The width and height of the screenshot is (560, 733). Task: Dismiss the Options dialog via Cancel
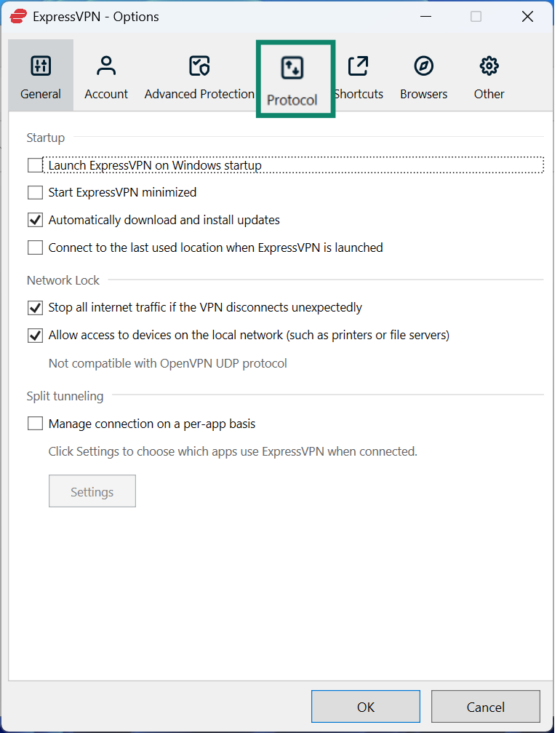coord(485,706)
